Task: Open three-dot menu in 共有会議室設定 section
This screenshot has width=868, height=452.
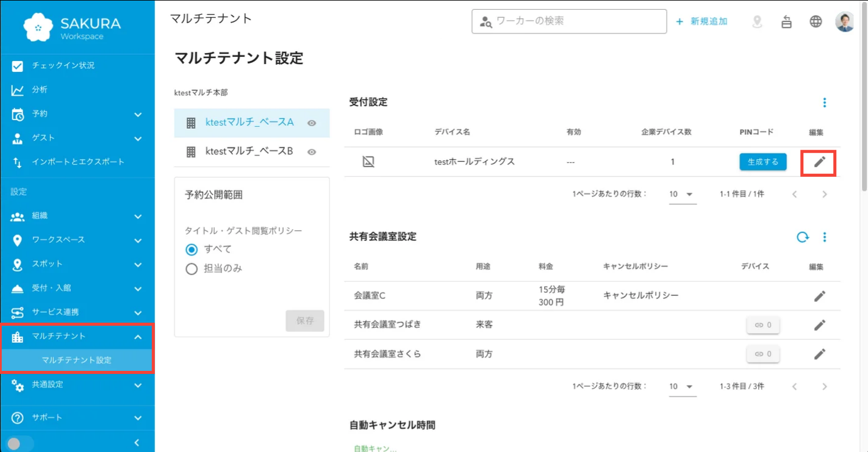Action: coord(824,237)
